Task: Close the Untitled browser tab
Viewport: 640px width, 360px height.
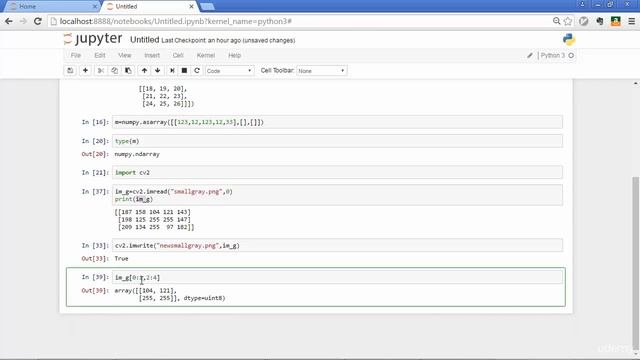Action: pos(191,7)
